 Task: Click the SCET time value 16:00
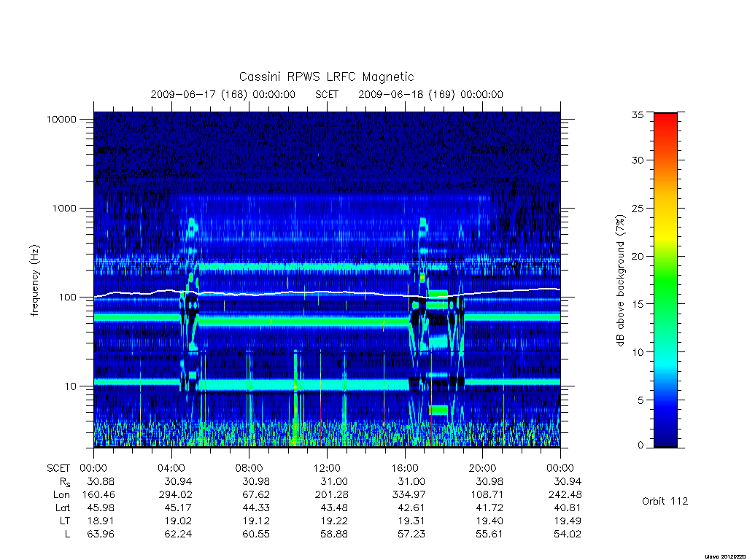click(404, 468)
